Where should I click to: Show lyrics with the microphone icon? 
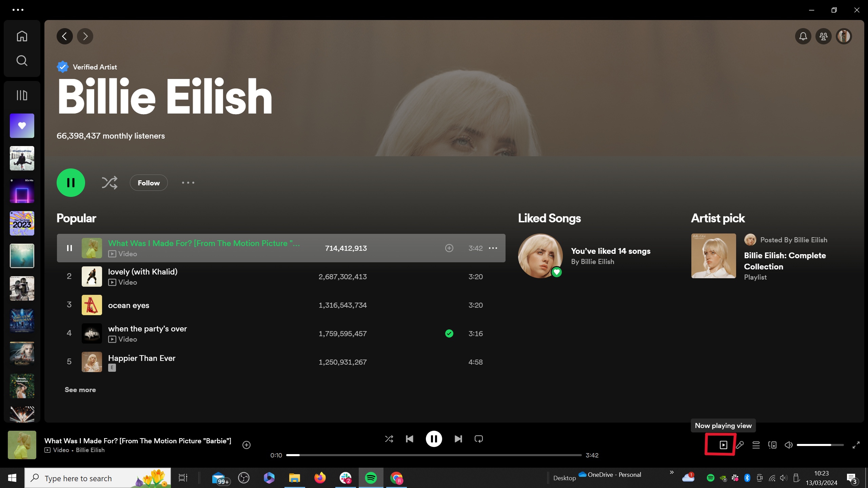tap(740, 445)
